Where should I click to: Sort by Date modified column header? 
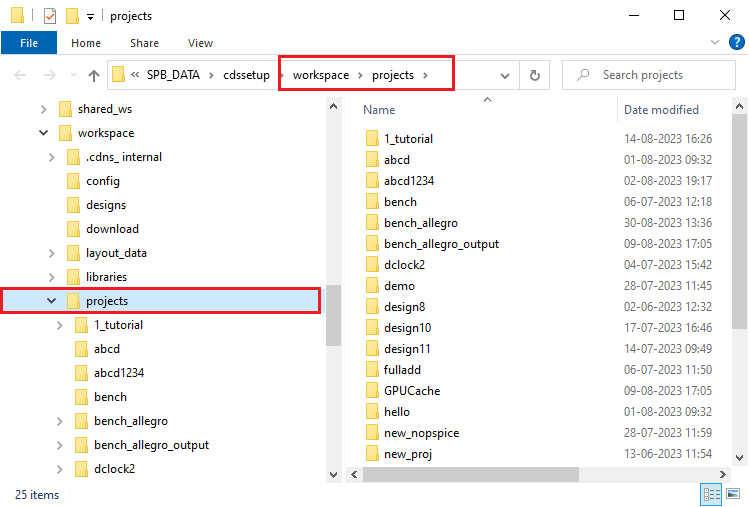[x=661, y=110]
